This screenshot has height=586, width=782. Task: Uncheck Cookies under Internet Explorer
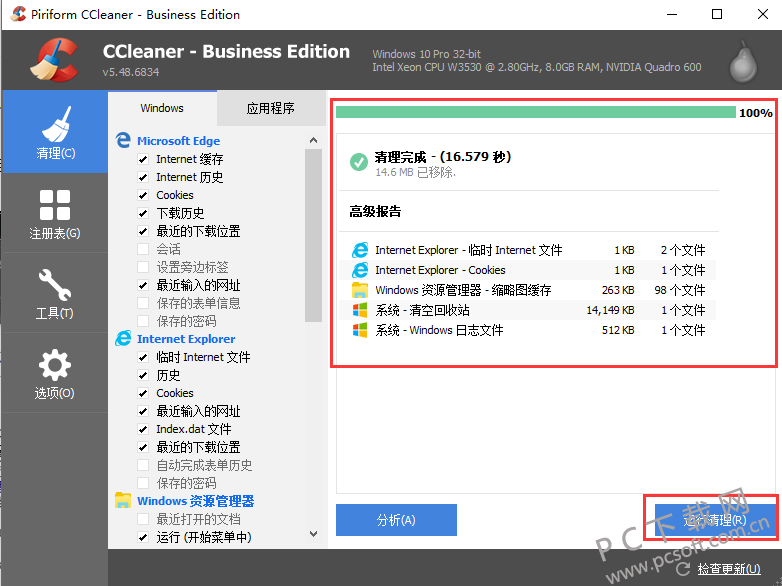pos(143,393)
